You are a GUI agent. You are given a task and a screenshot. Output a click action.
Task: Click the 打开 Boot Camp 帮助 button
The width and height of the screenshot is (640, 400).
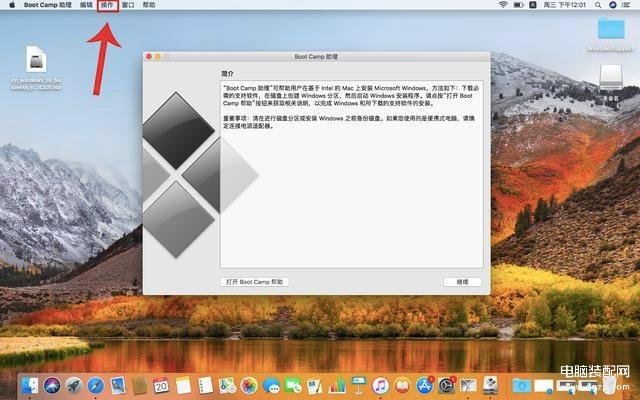254,282
